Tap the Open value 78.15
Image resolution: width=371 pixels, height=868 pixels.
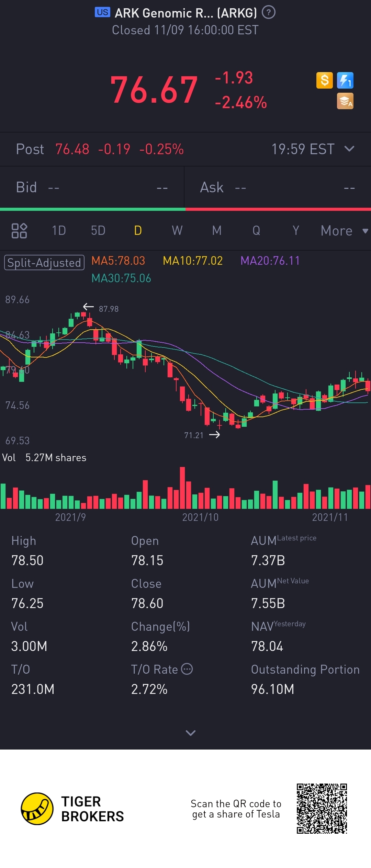tap(147, 560)
